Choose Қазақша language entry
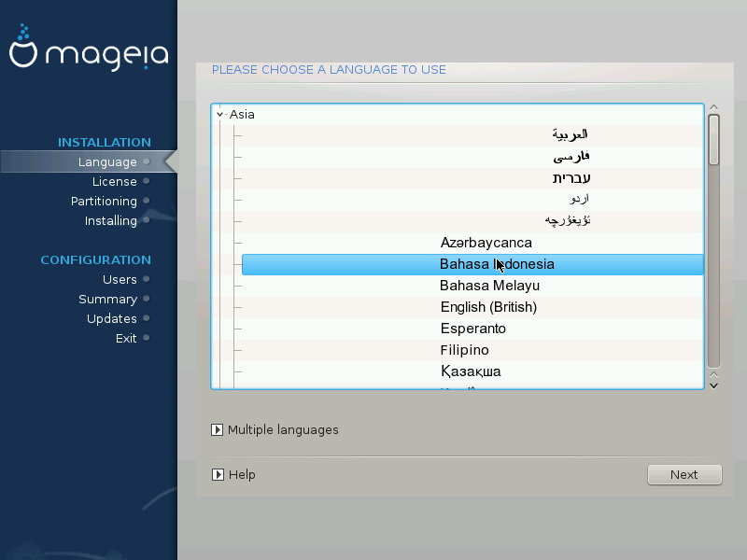 pyautogui.click(x=471, y=371)
